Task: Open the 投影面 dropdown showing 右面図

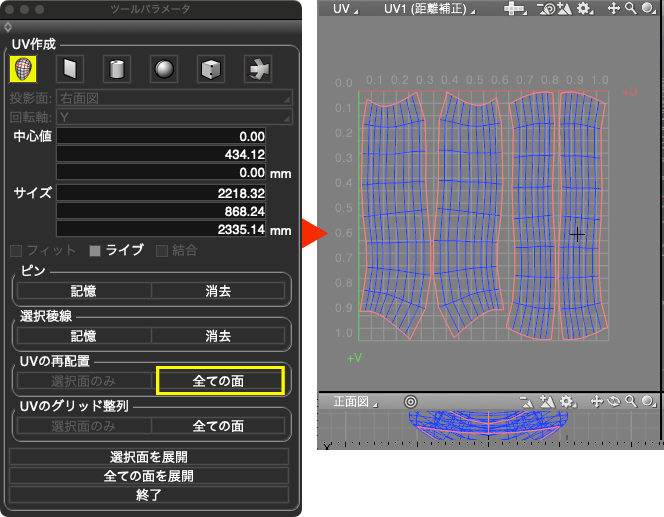Action: tap(174, 98)
